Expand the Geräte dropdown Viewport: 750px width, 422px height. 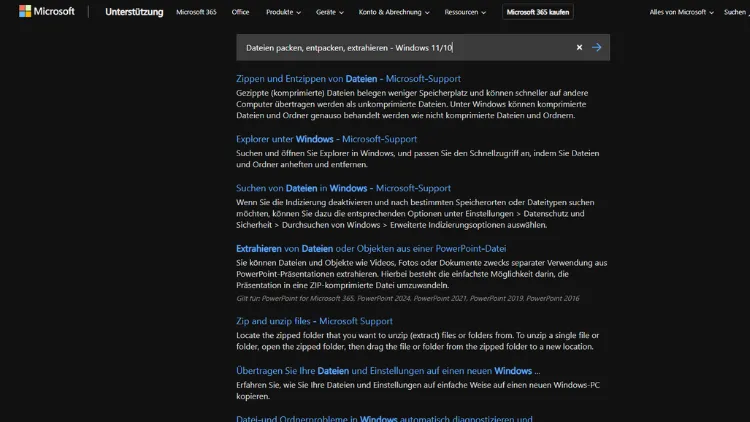[330, 12]
